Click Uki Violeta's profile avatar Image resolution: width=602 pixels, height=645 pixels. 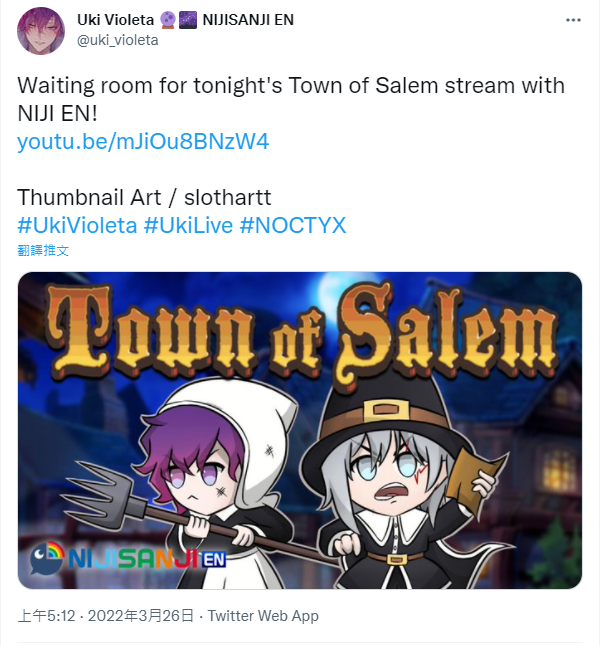click(x=41, y=31)
